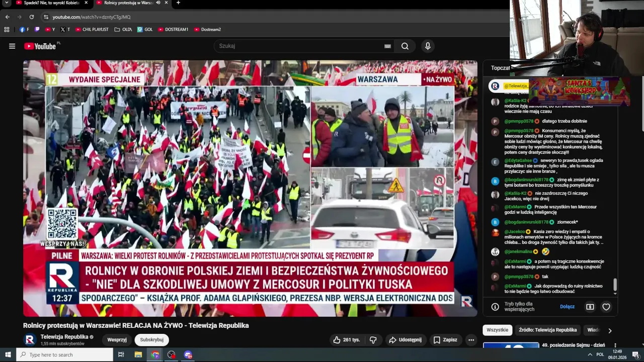Image resolution: width=644 pixels, height=362 pixels.
Task: Click the live video player
Action: pyautogui.click(x=250, y=189)
